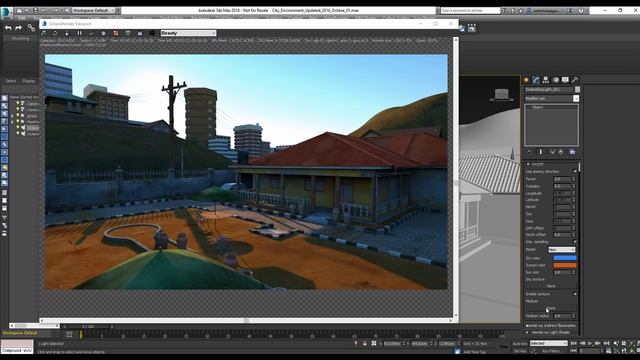The image size is (640, 360).
Task: Click the black sphere icon in Octane toolbar
Action: [152, 33]
